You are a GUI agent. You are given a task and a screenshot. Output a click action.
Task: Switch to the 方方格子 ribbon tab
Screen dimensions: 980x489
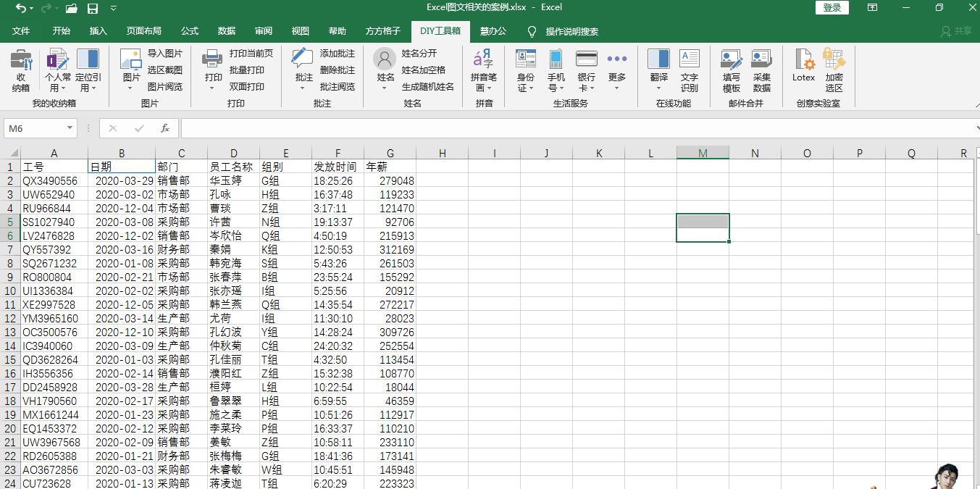click(382, 31)
